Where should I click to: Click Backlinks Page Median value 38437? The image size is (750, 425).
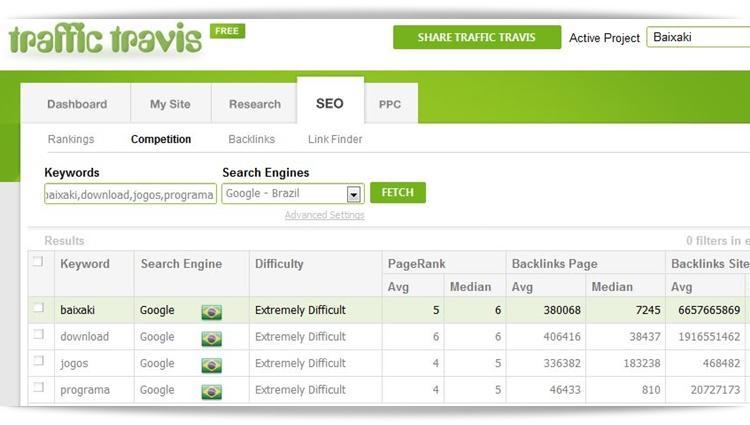(x=644, y=337)
